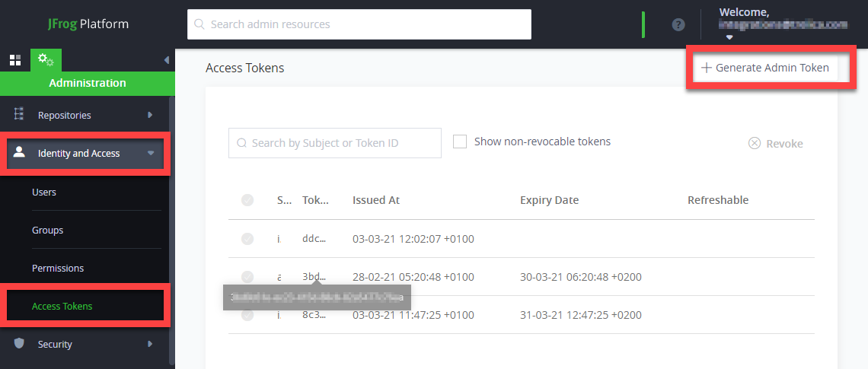Click the search magnifier in admin resources

pos(199,24)
